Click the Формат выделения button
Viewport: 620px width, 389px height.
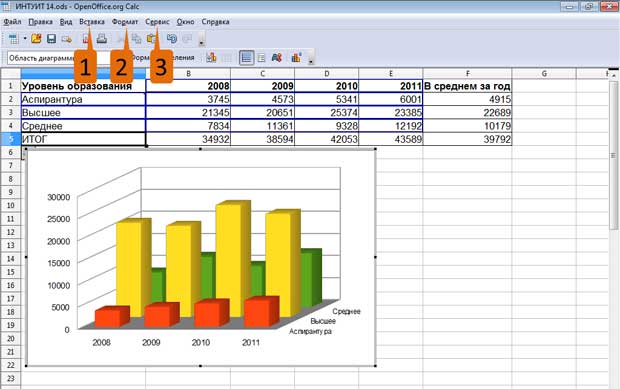pos(162,58)
